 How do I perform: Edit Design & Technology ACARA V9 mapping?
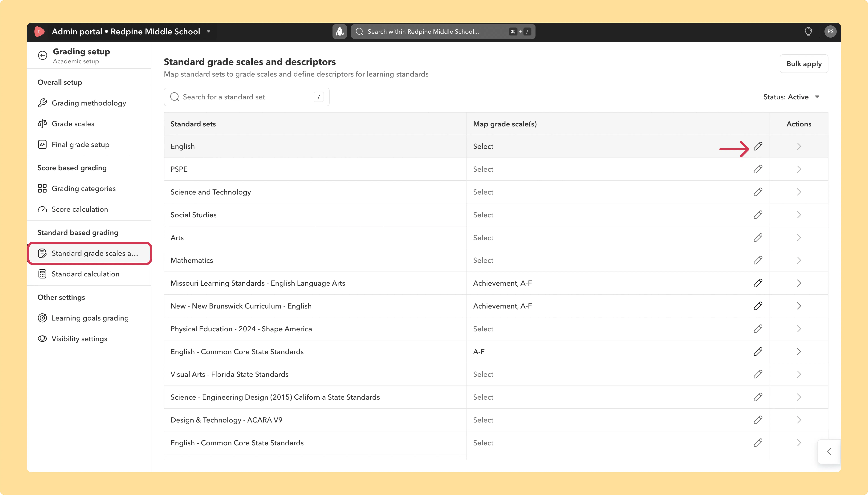coord(758,420)
